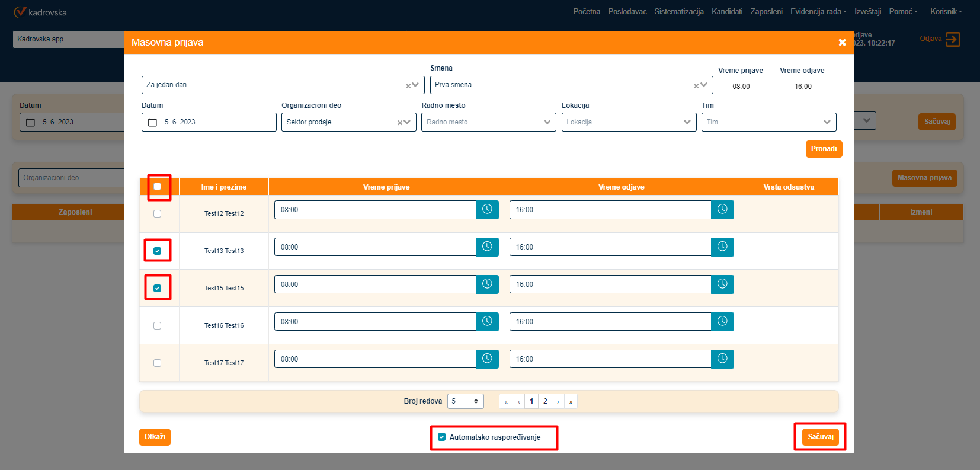Viewport: 980px width, 470px height.
Task: Clear Sektor prodaje selection with X icon
Action: click(x=400, y=123)
